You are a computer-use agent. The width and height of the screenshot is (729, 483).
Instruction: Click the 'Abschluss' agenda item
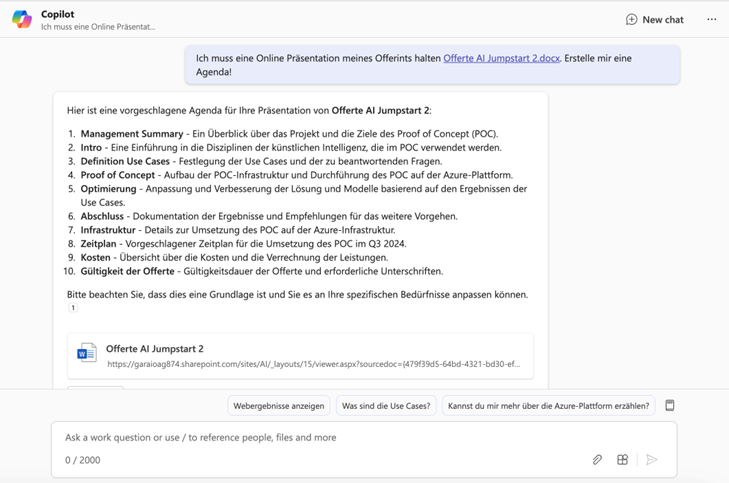point(102,216)
